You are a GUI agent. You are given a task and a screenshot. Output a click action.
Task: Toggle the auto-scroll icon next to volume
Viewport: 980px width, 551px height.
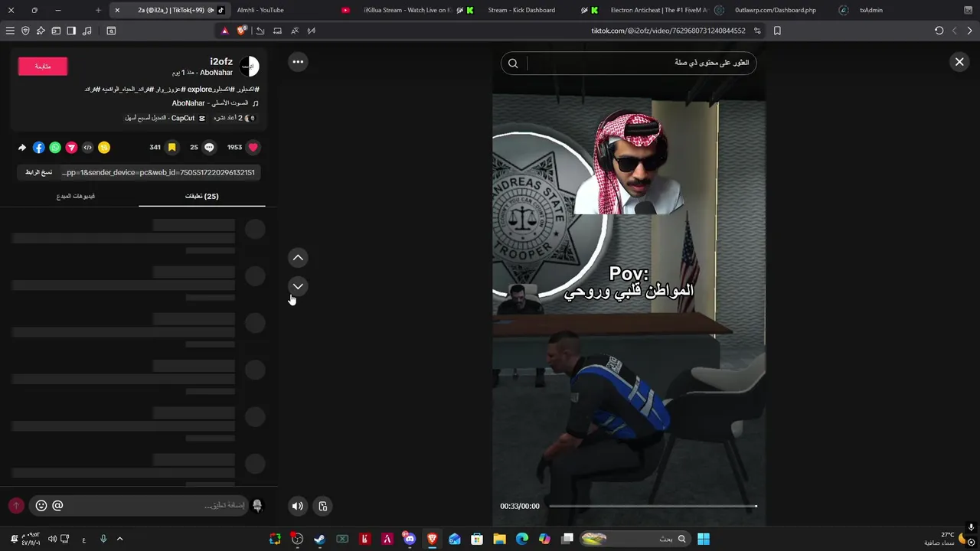click(323, 506)
